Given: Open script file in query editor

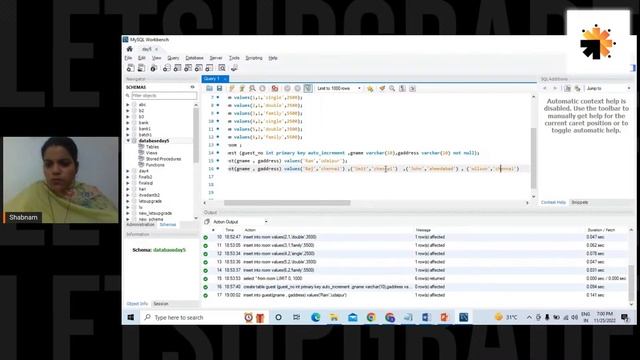Looking at the screenshot, I should click(209, 89).
